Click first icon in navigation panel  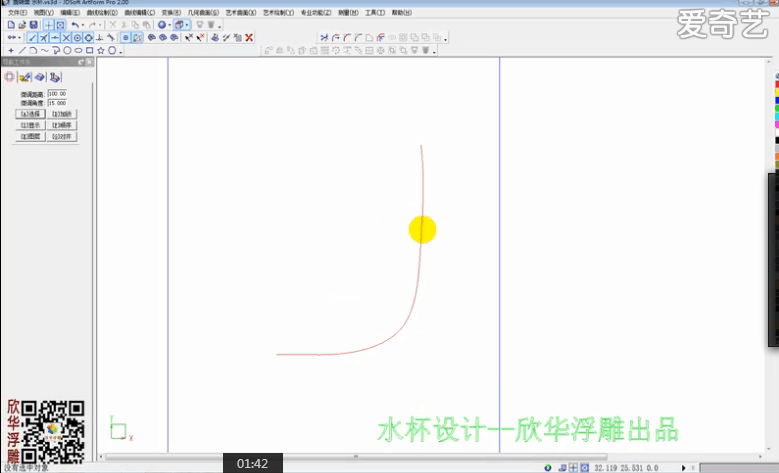point(9,77)
